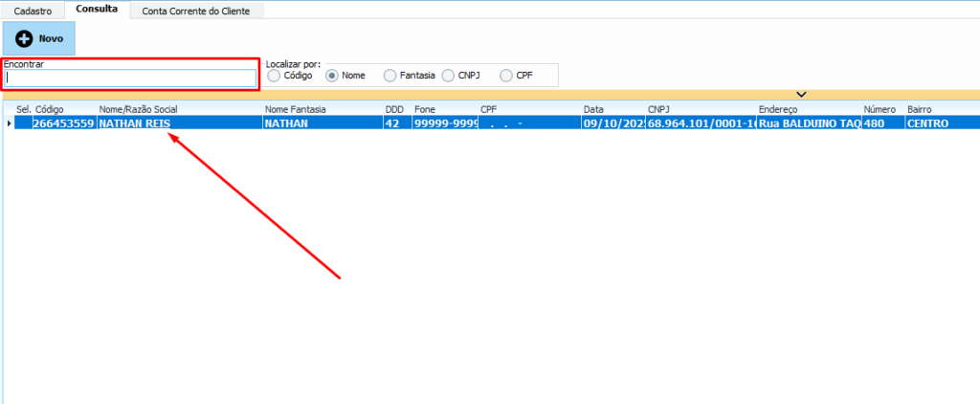Expand the panel with the chevron arrow
Image resolution: width=980 pixels, height=404 pixels.
pyautogui.click(x=802, y=94)
